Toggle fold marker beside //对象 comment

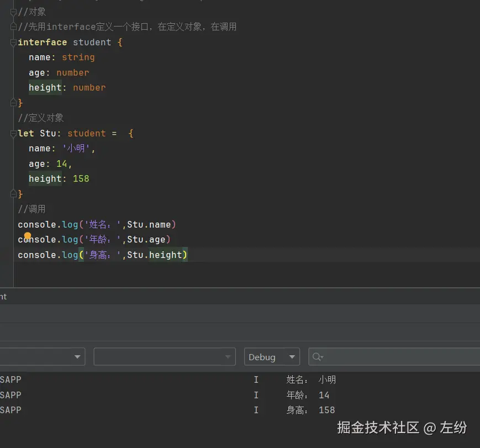pos(13,12)
